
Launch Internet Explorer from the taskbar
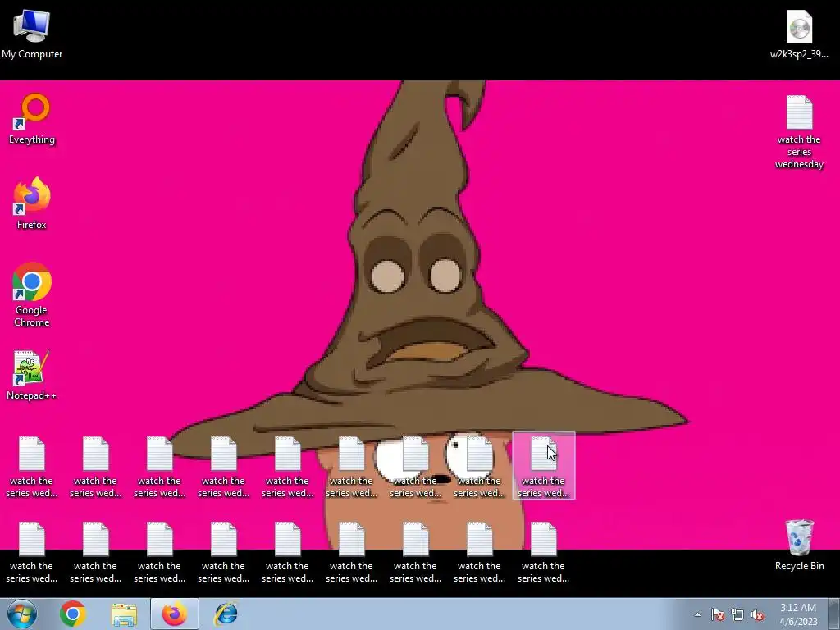[x=226, y=614]
